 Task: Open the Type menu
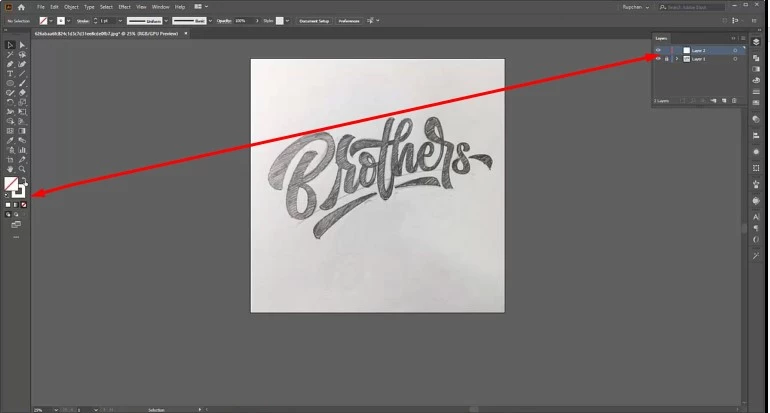tap(89, 7)
